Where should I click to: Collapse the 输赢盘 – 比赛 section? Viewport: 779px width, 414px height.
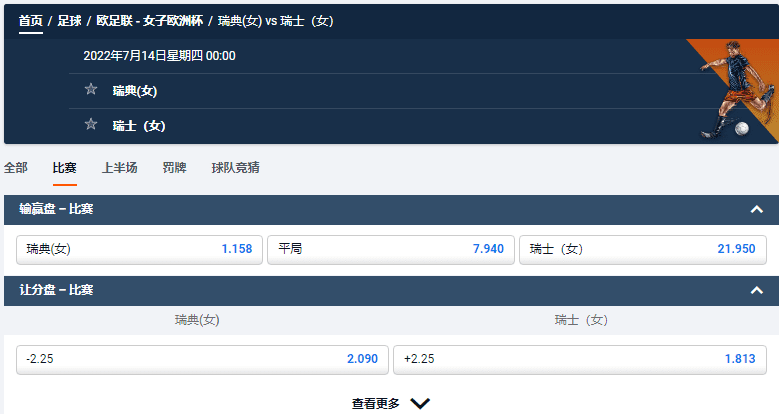(757, 209)
